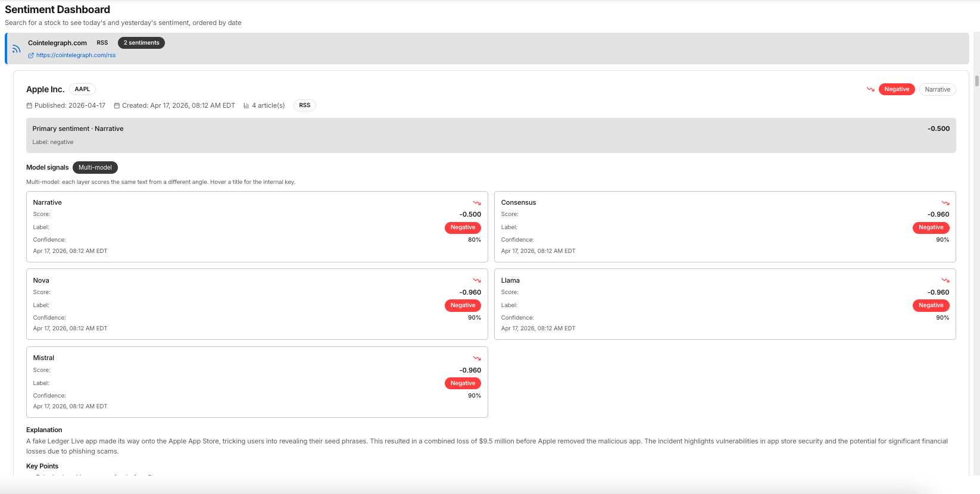Click the RSS badge after article count
Image resolution: width=980 pixels, height=494 pixels.
(304, 105)
